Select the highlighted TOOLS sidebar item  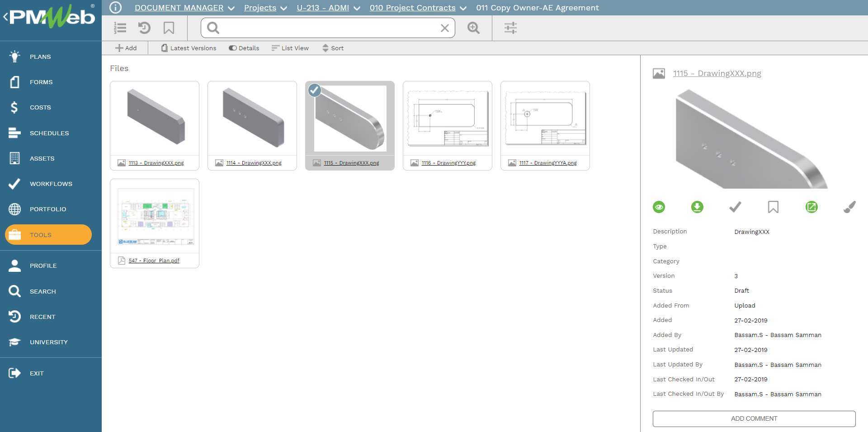(x=48, y=235)
